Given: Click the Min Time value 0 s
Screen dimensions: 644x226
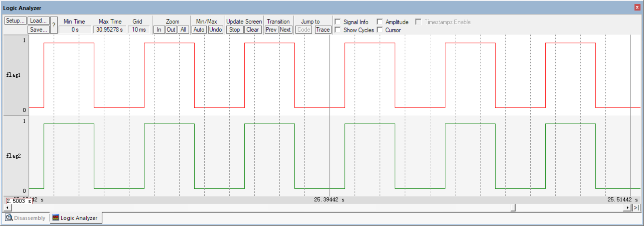Looking at the screenshot, I should [x=75, y=30].
